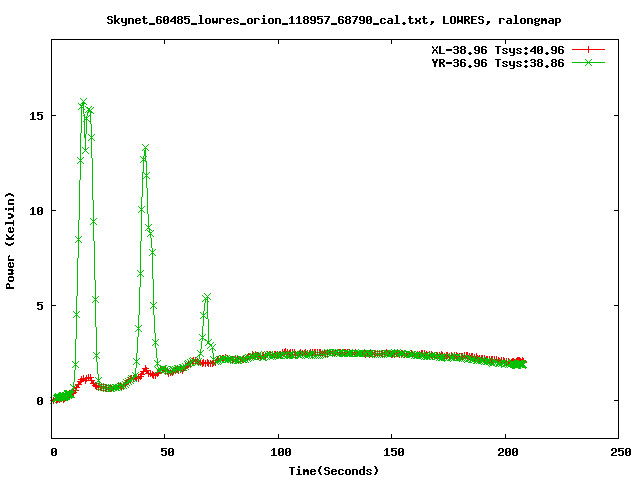
Task: Click the y-axis tick label 5
Action: [40, 306]
